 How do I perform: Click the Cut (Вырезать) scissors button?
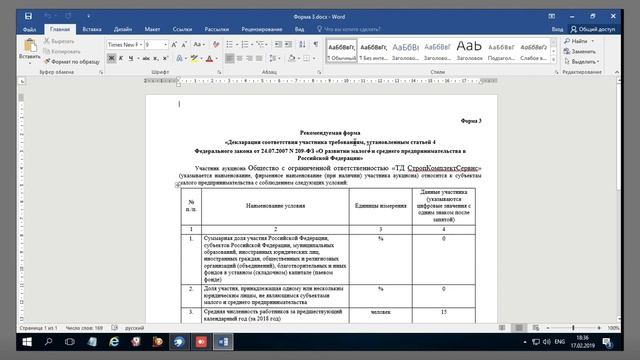click(59, 41)
